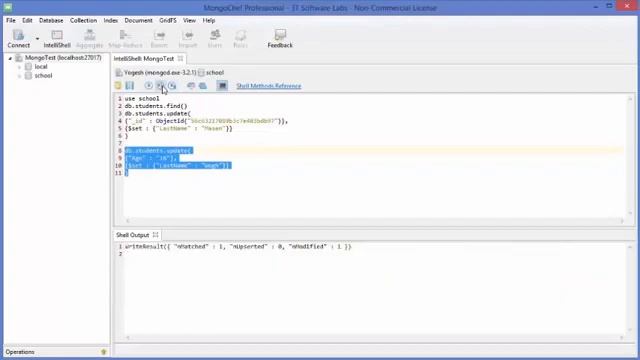Open the View menu
The height and width of the screenshot is (360, 640).
tap(189, 20)
